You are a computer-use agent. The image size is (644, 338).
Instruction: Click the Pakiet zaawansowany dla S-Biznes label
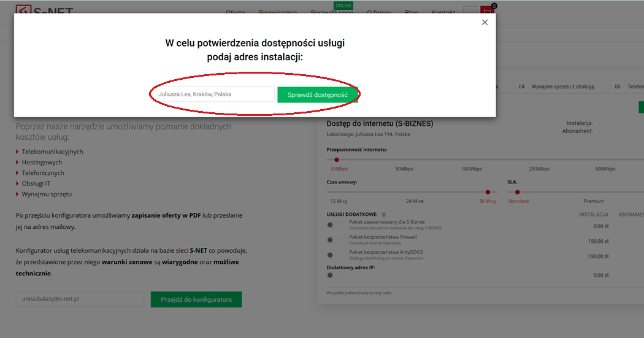387,222
